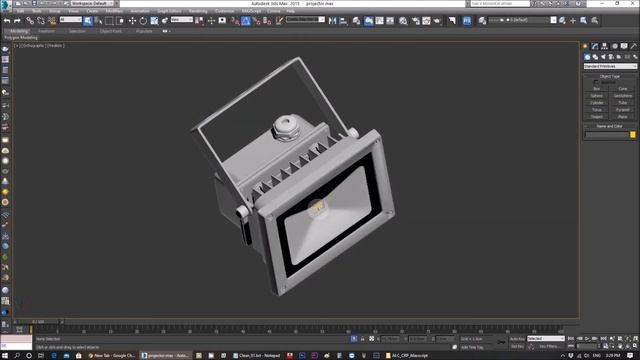Open the Standard Primitives dropdown
The height and width of the screenshot is (360, 640).
[x=610, y=66]
